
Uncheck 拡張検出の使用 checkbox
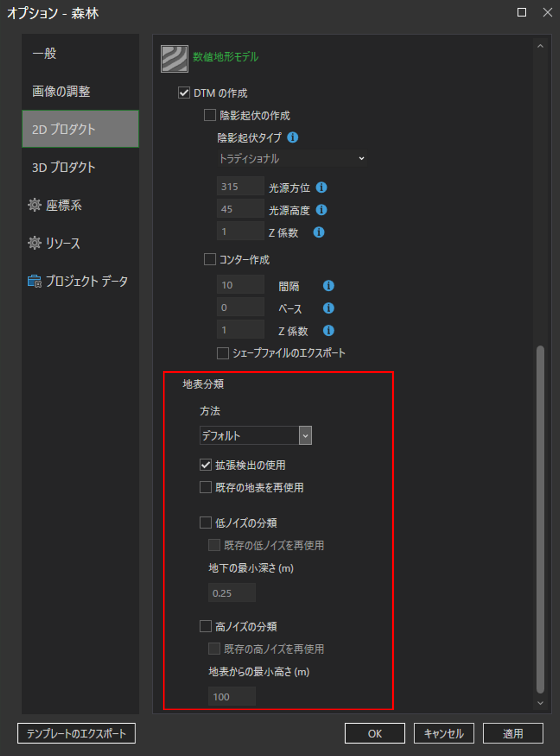(205, 465)
